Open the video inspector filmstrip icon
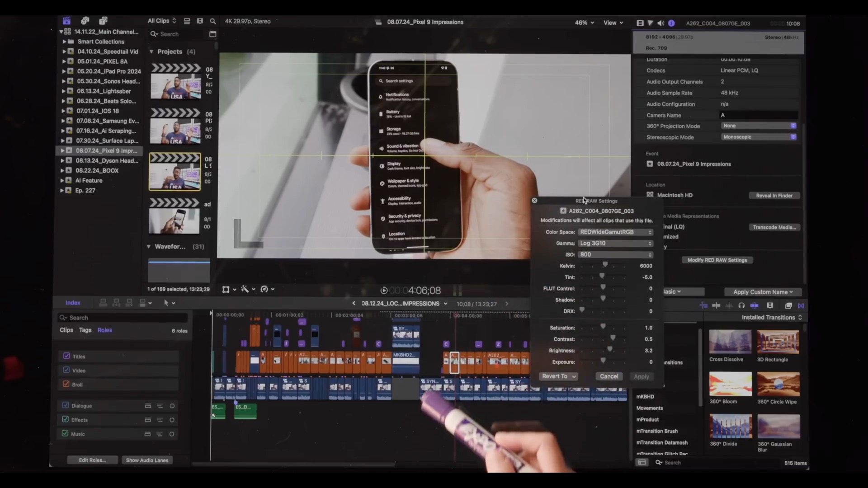 pos(640,23)
